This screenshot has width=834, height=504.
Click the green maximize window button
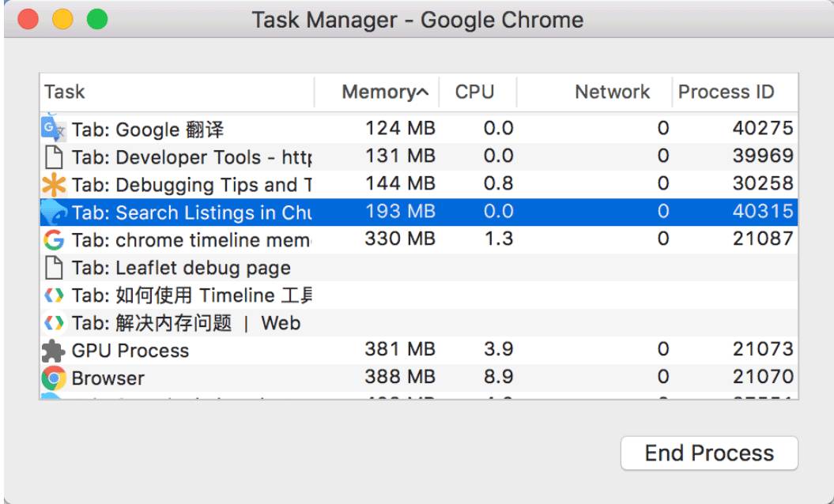coord(97,19)
